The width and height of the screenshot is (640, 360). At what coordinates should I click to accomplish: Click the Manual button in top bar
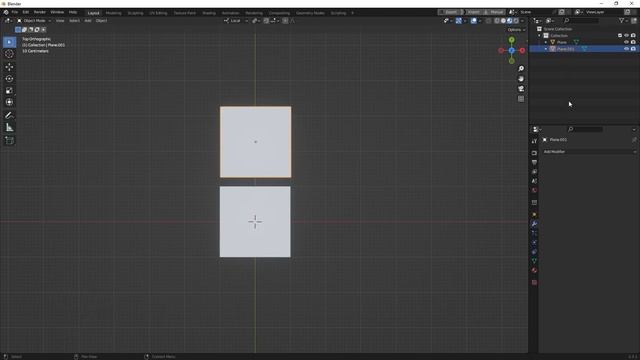494,12
